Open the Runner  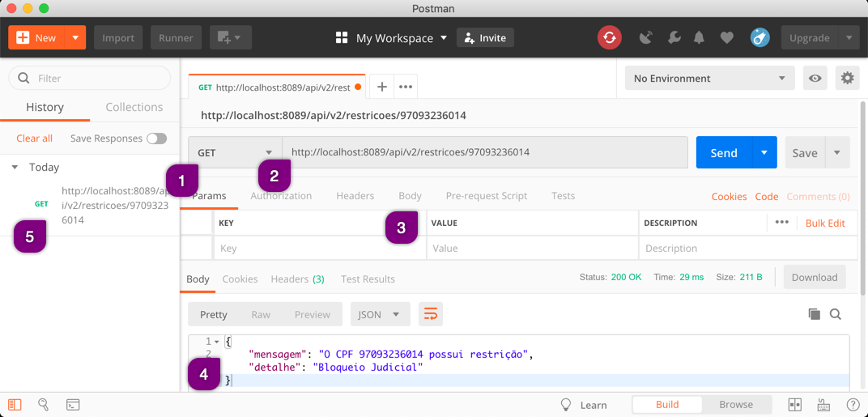pyautogui.click(x=176, y=38)
